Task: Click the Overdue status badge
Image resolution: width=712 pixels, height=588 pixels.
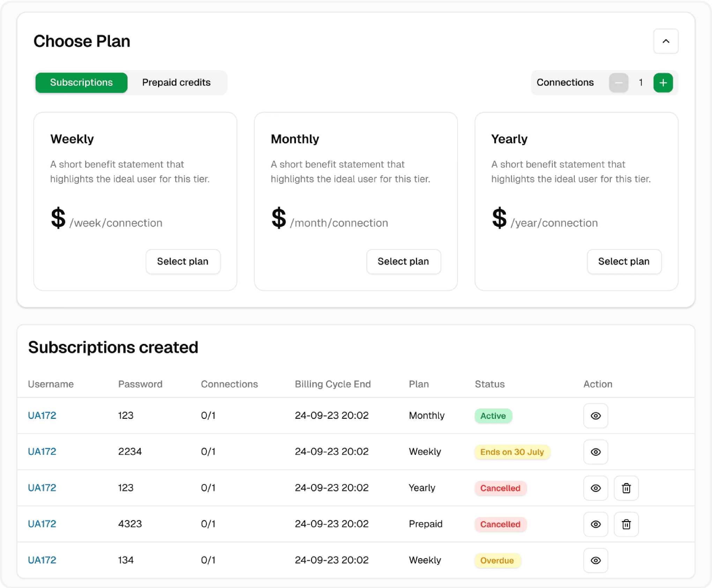Action: coord(497,560)
